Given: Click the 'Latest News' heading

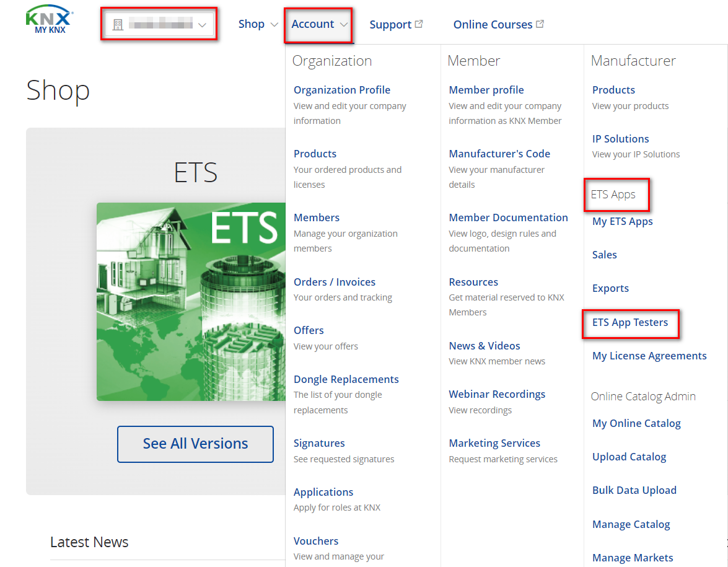Looking at the screenshot, I should pyautogui.click(x=89, y=542).
